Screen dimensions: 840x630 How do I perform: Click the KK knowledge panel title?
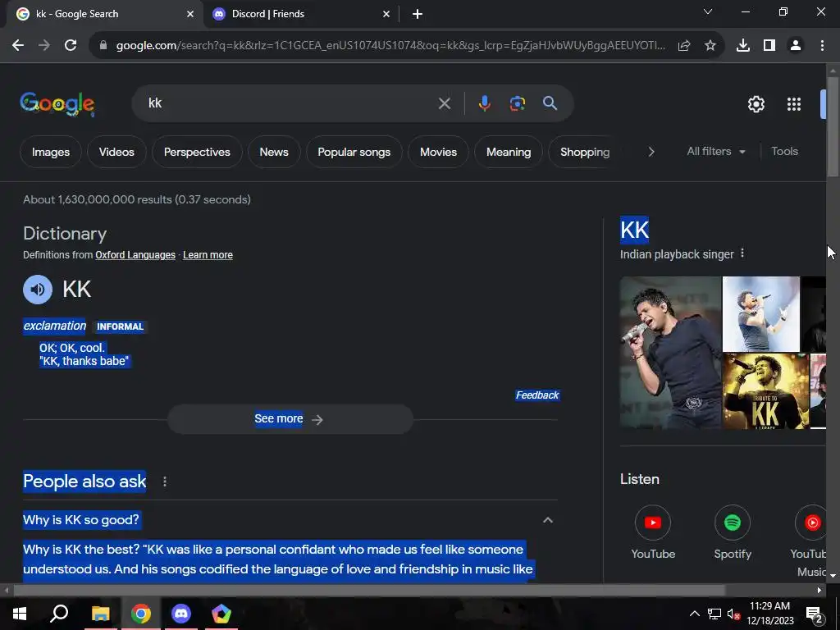click(x=634, y=230)
